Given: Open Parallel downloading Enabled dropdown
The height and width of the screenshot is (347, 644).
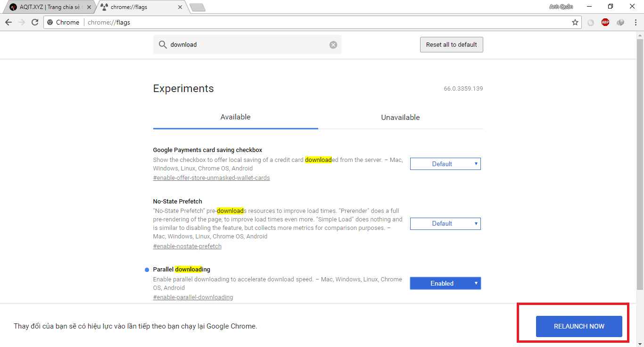Looking at the screenshot, I should click(446, 283).
